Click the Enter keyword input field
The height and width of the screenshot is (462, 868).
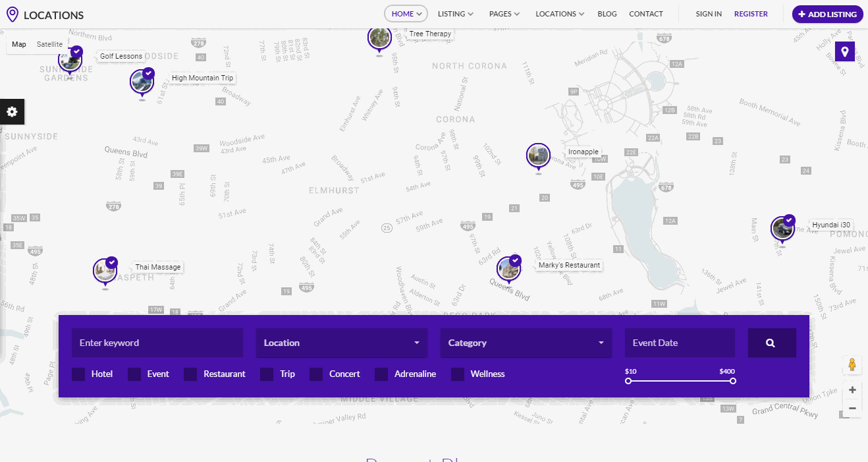[x=157, y=343]
